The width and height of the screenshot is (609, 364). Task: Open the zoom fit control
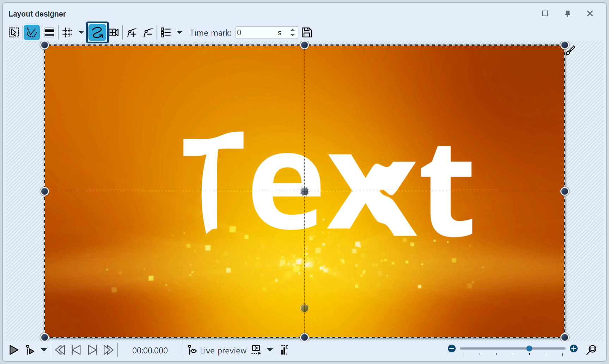592,350
